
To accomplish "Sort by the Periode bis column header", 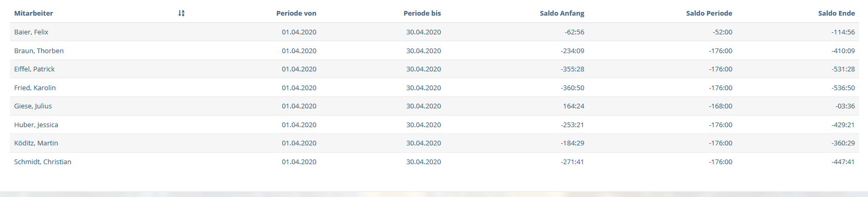I will click(422, 13).
